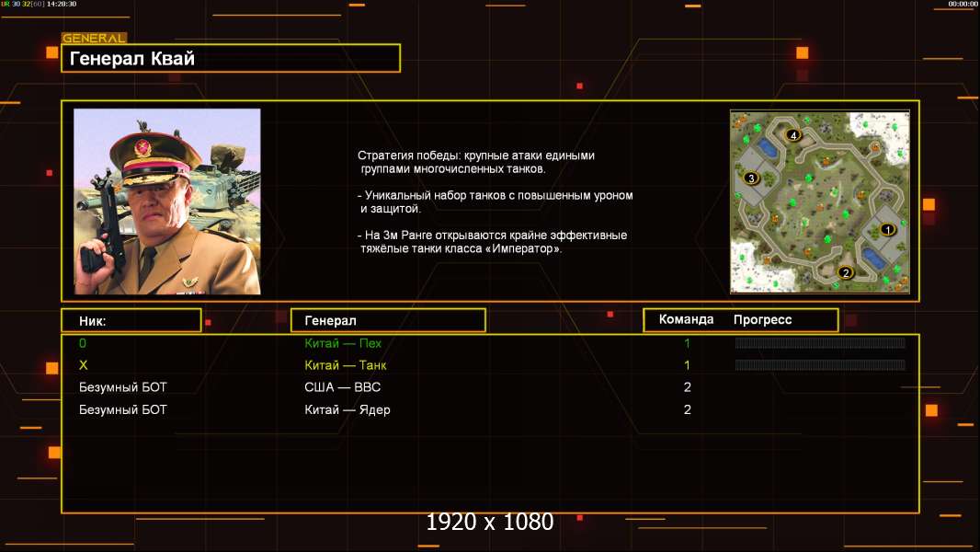Click start position 1 on the minimap
Screen dimensions: 980x552
tap(887, 229)
